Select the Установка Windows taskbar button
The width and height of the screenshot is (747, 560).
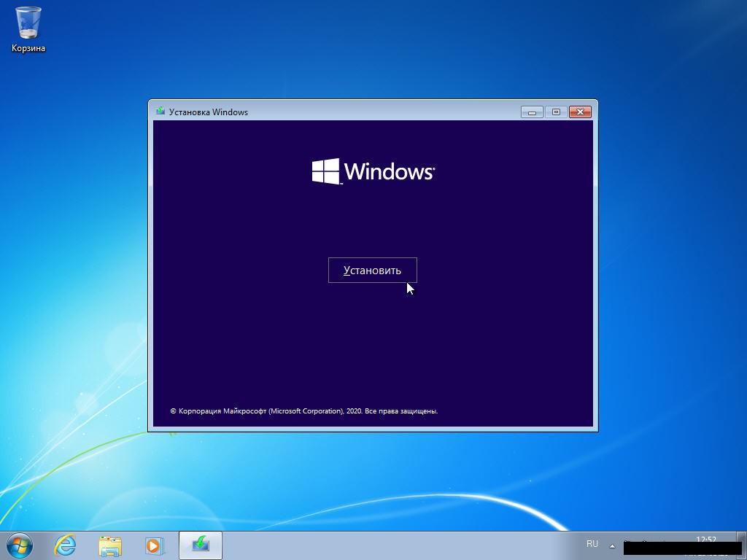201,545
